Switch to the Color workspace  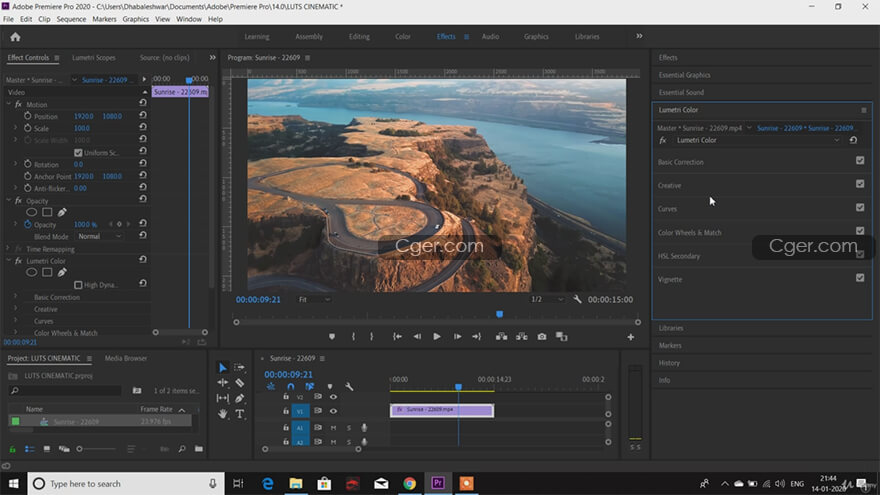point(402,36)
